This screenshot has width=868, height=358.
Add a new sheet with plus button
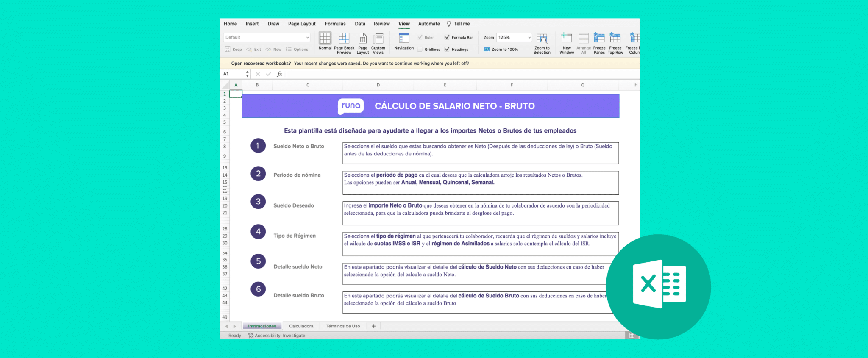[x=374, y=326]
